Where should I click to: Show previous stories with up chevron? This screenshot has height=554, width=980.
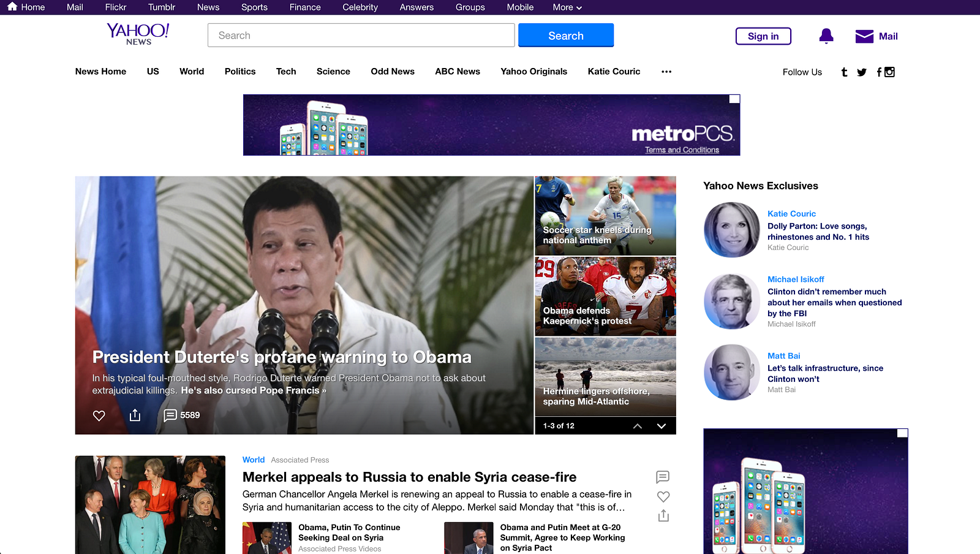click(638, 426)
